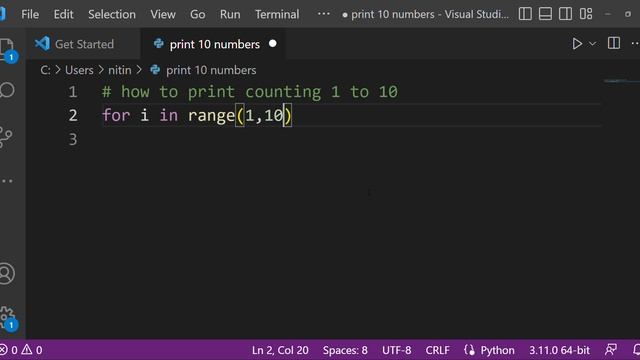This screenshot has width=640, height=360.
Task: Open the Edit menu
Action: pyautogui.click(x=63, y=14)
